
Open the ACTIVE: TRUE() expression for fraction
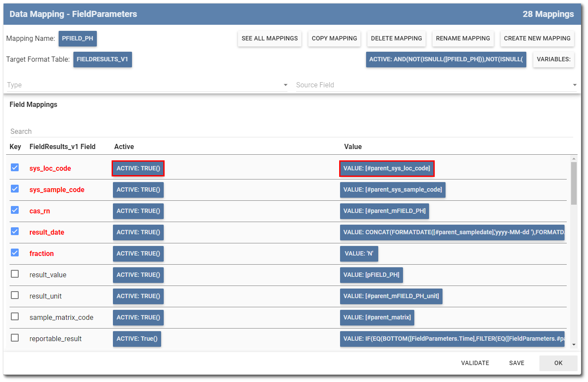138,253
